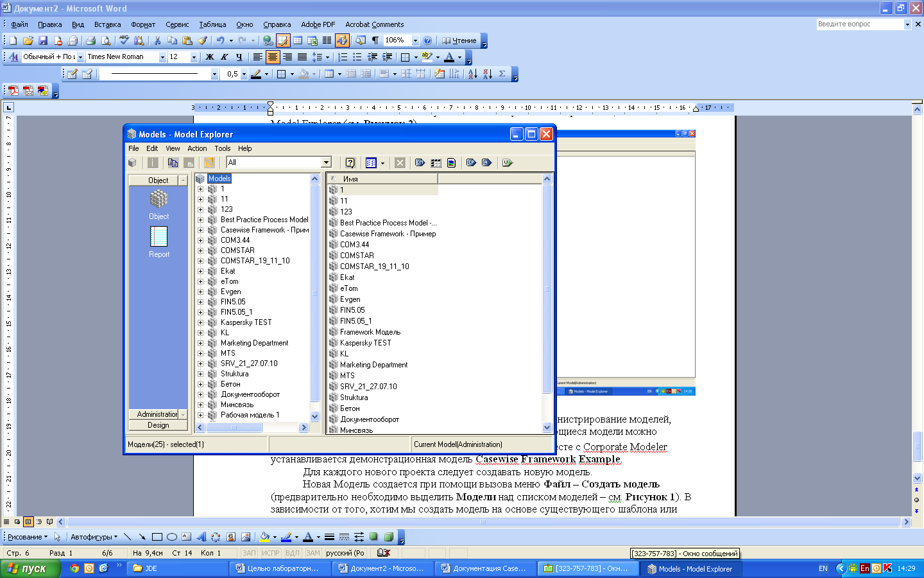Click the Undo arrow icon in Word
The width and height of the screenshot is (924, 578).
pyautogui.click(x=220, y=40)
